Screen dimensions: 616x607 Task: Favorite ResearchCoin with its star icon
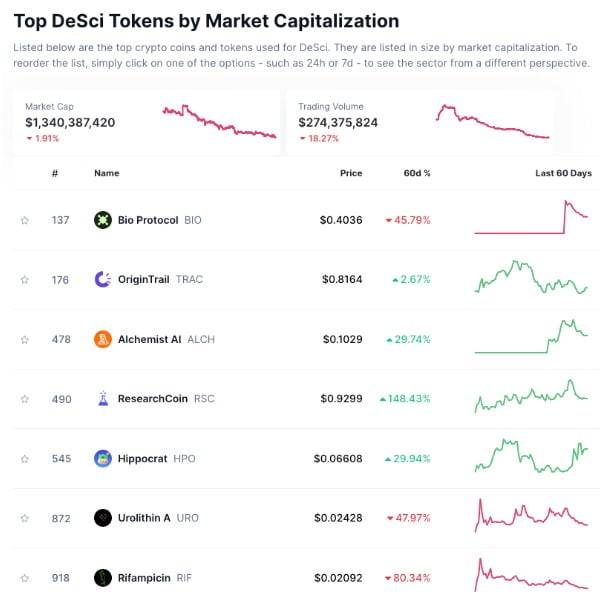[x=25, y=399]
